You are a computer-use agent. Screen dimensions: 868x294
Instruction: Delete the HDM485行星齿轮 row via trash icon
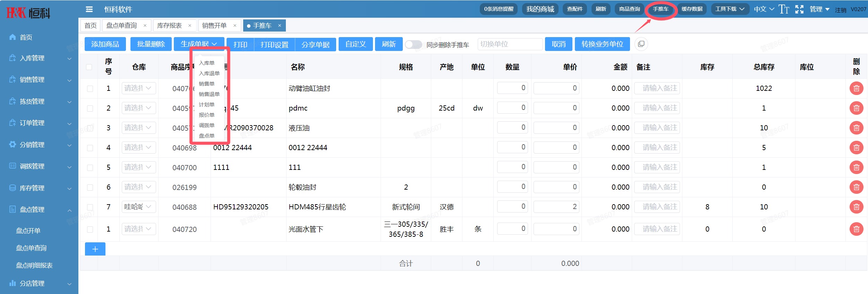tap(856, 207)
